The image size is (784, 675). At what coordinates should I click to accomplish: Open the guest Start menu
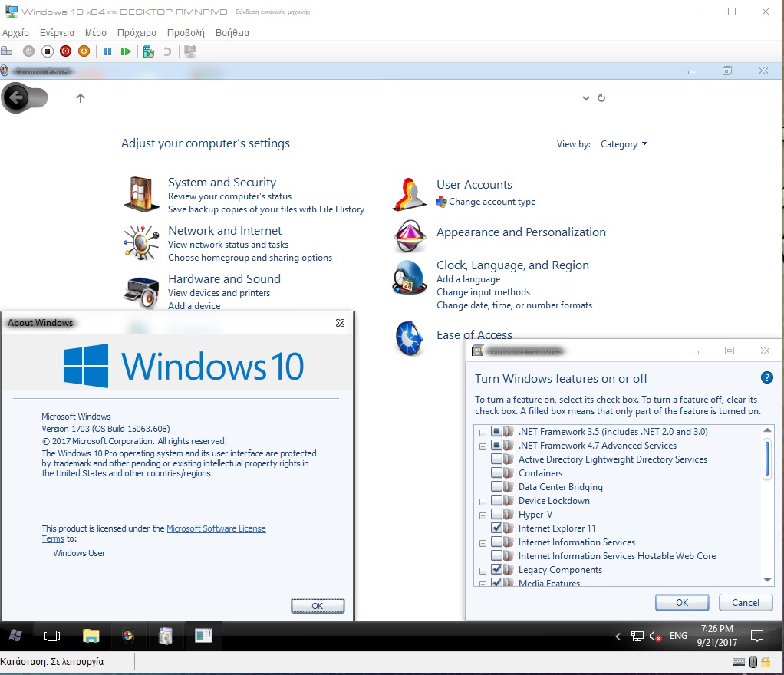pyautogui.click(x=15, y=636)
